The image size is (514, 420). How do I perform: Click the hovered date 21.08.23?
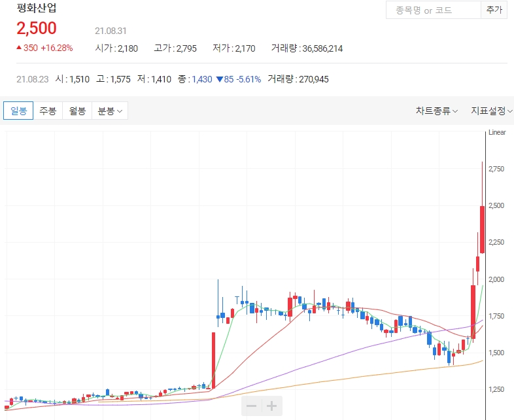[33, 79]
